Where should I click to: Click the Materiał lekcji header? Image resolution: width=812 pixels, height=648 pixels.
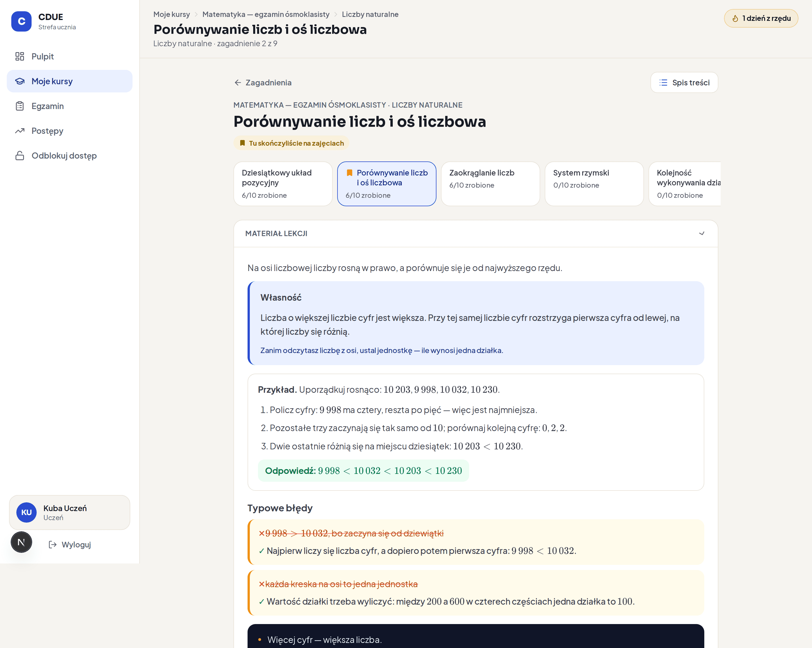tap(476, 234)
